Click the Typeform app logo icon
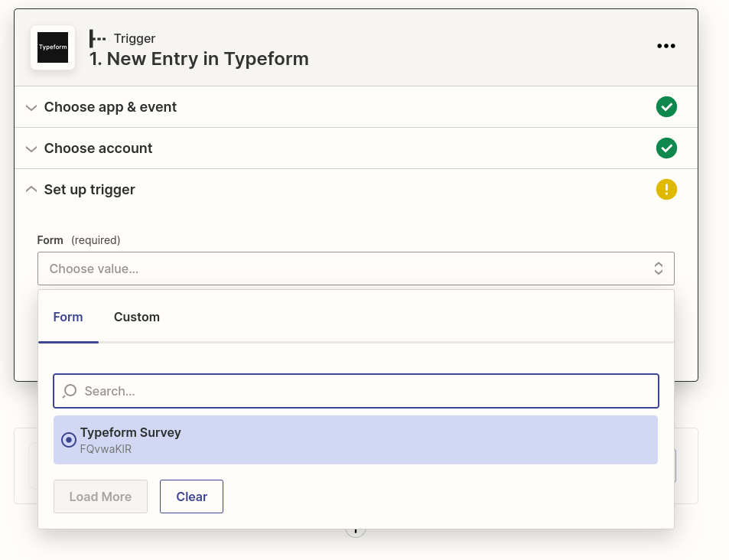This screenshot has width=729, height=560. pos(53,47)
